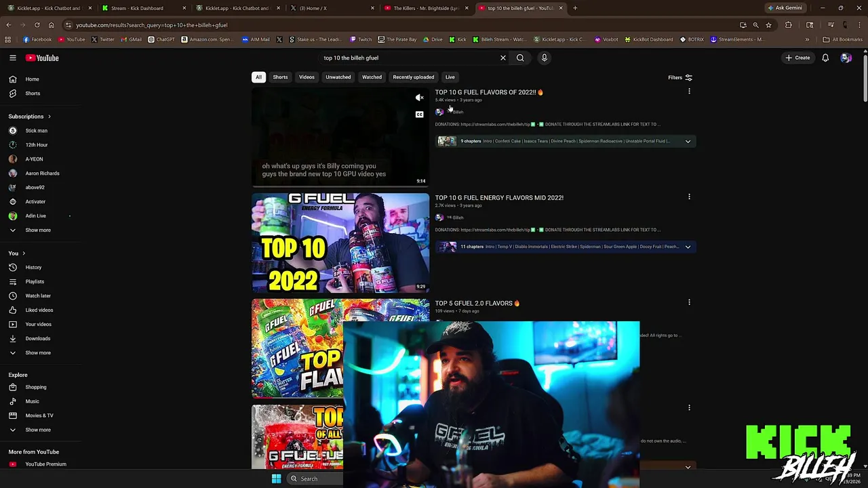The width and height of the screenshot is (868, 488).
Task: Open the Twitch bookmark
Action: coord(361,39)
